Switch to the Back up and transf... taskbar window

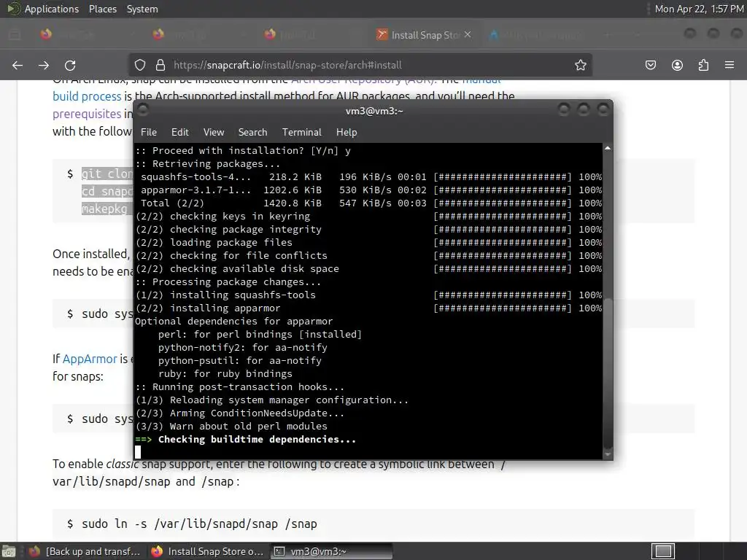point(86,551)
